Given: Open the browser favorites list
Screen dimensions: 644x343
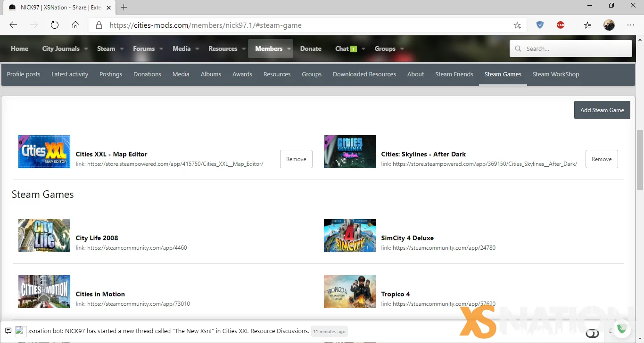Looking at the screenshot, I should pos(587,25).
